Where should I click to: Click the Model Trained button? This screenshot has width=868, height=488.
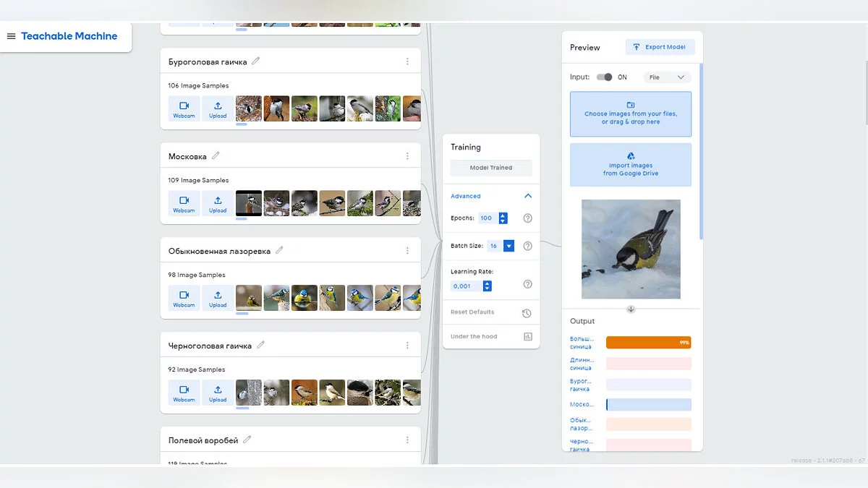coord(491,168)
